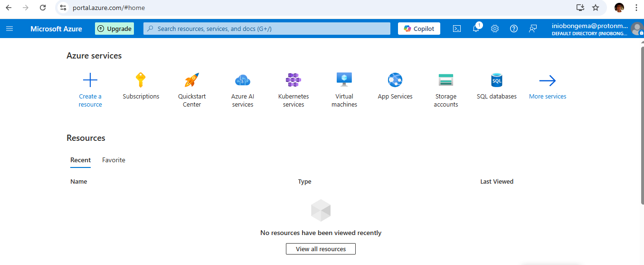
Task: Open the Subscriptions key icon
Action: pyautogui.click(x=141, y=80)
